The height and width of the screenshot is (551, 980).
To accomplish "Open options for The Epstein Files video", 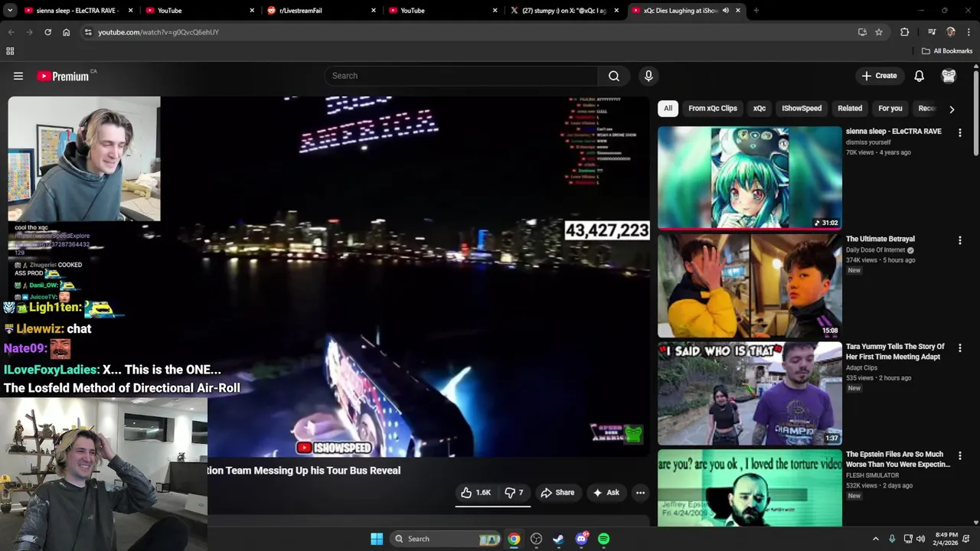I will coord(959,455).
